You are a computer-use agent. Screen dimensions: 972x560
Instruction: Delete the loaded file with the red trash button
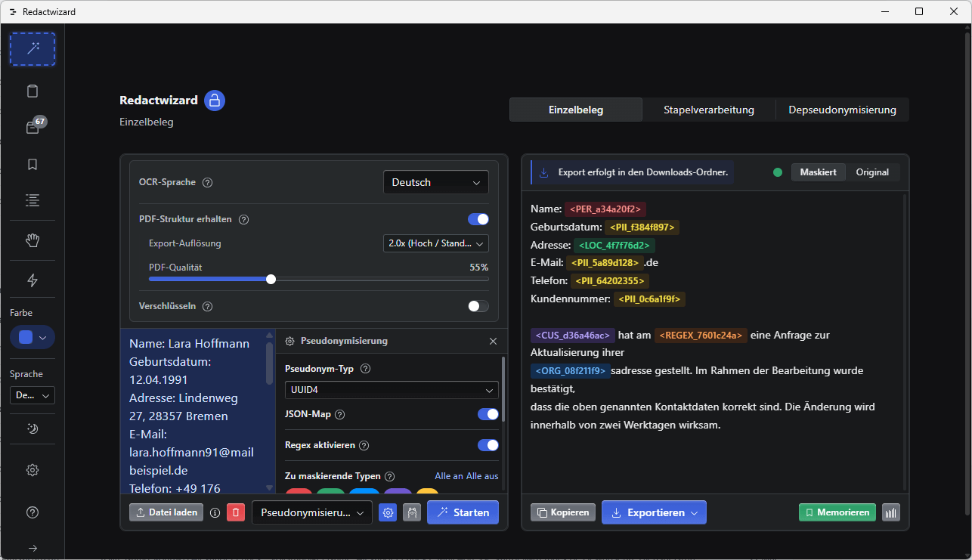click(236, 512)
